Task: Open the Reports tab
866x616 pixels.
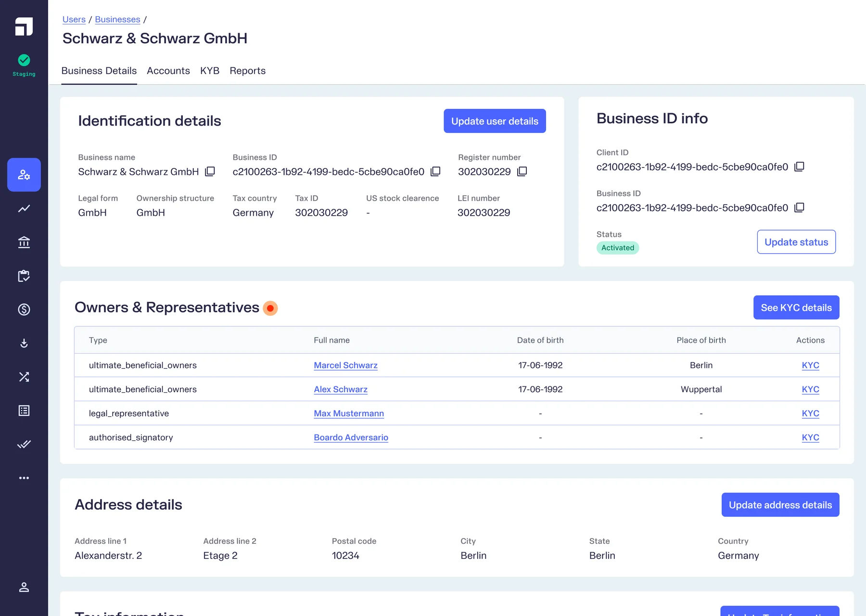Action: pyautogui.click(x=248, y=71)
